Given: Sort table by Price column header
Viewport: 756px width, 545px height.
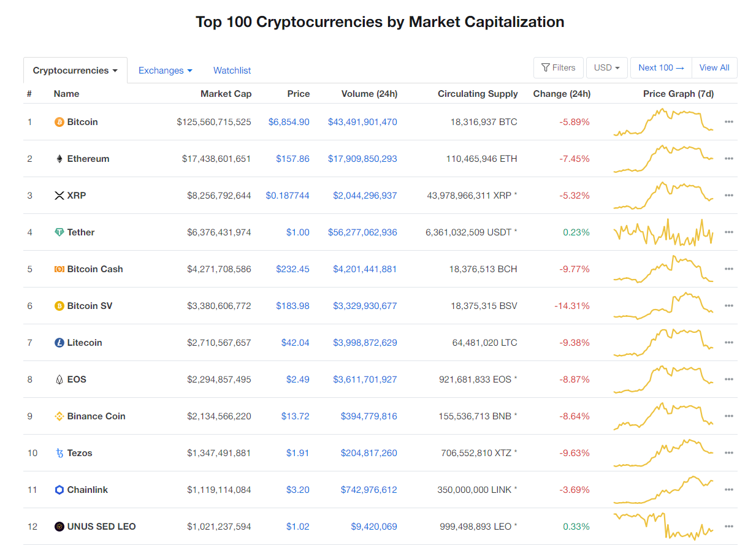Looking at the screenshot, I should point(298,94).
